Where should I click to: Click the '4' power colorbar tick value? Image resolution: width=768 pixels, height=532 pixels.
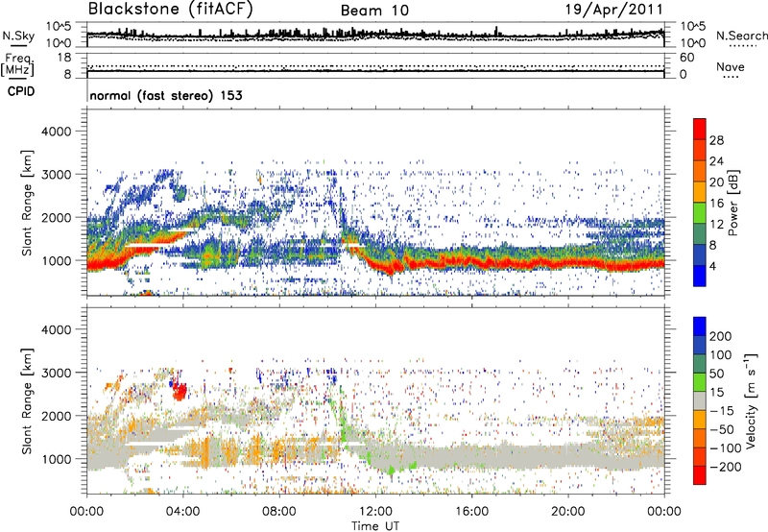pos(712,266)
